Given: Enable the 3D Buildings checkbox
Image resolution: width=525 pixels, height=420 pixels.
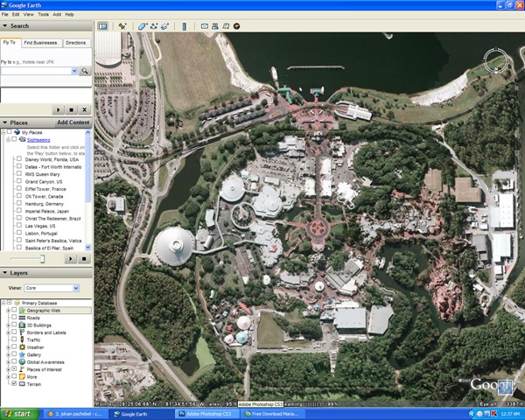Looking at the screenshot, I should click(x=14, y=325).
